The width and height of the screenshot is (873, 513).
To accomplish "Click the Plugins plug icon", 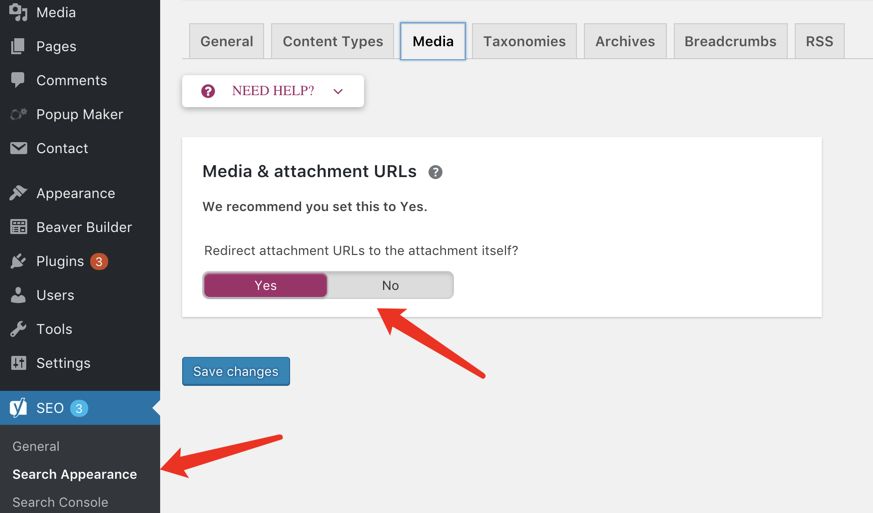I will point(18,261).
